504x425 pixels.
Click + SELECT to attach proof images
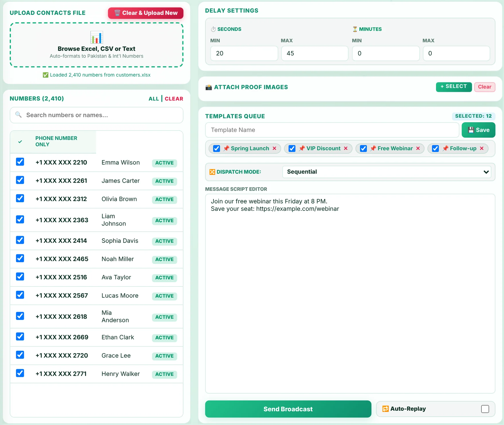click(x=454, y=87)
